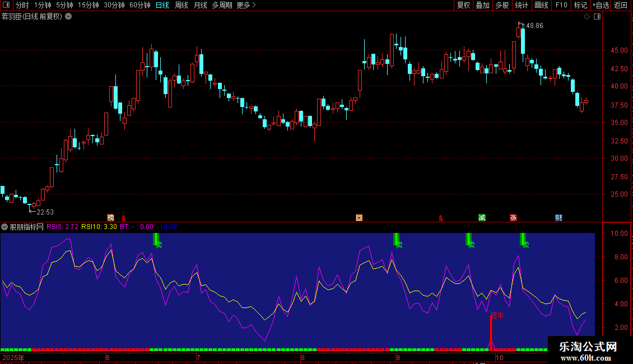The height and width of the screenshot is (364, 633).
Task: Click the 25.00 price axis label
Action: point(619,194)
